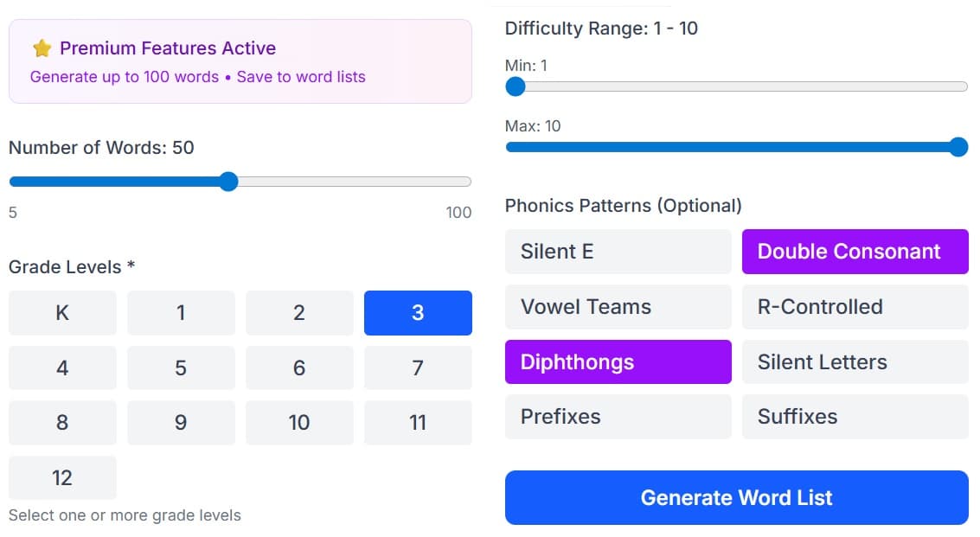Toggle the R-Controlled phonics pattern
Viewport: 980px width, 537px height.
click(x=855, y=306)
